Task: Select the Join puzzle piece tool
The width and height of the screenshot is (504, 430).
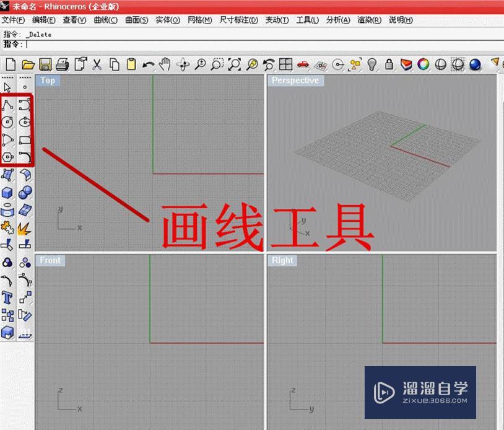Action: [x=7, y=228]
